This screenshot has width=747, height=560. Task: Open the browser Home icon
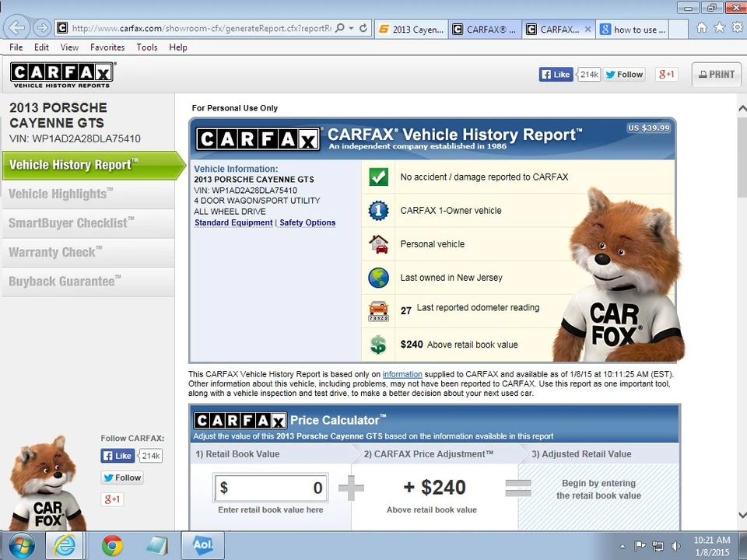(701, 28)
